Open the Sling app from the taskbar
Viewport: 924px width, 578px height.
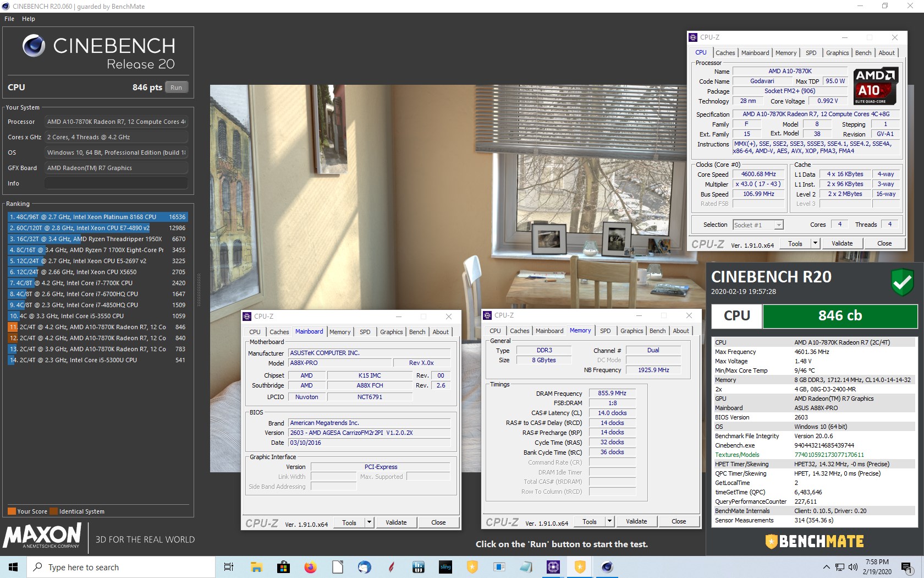click(x=446, y=567)
